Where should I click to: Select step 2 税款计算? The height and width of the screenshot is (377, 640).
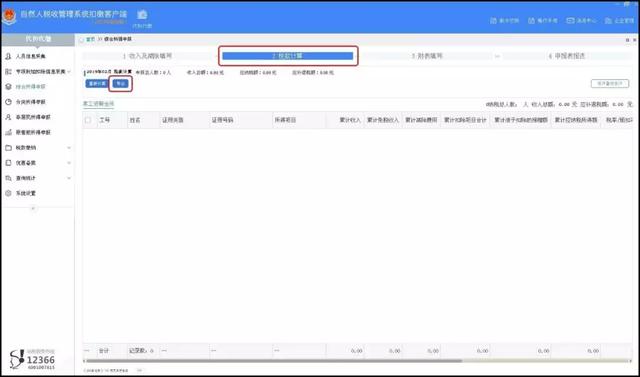[288, 56]
